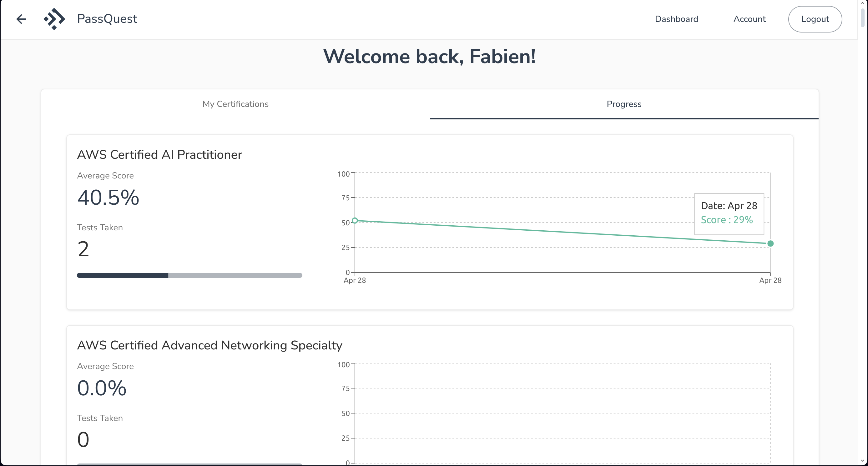
Task: Click the Score : 29% tooltip text
Action: (x=726, y=219)
